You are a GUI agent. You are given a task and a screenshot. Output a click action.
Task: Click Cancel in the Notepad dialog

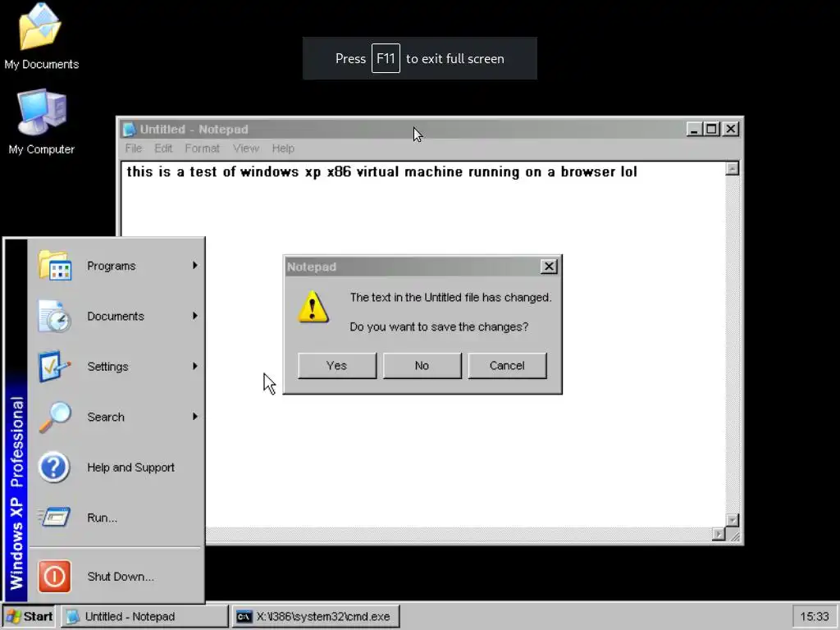[507, 366]
